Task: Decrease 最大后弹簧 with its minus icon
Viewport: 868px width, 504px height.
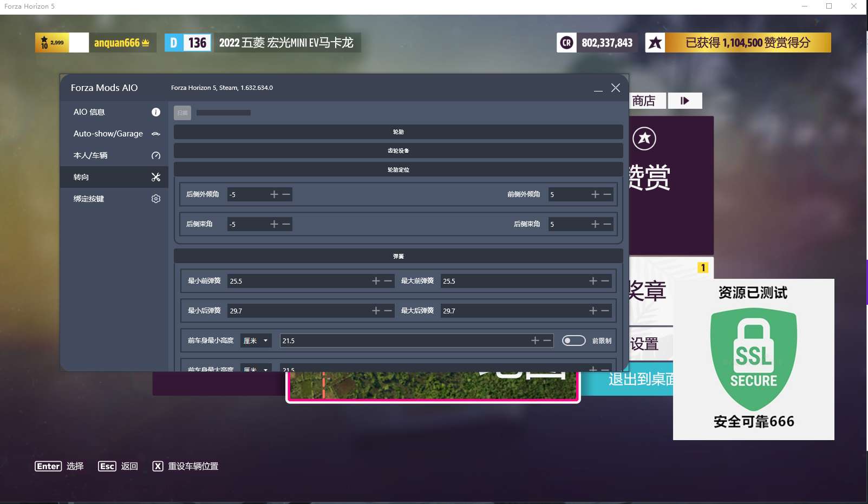Action: (605, 311)
